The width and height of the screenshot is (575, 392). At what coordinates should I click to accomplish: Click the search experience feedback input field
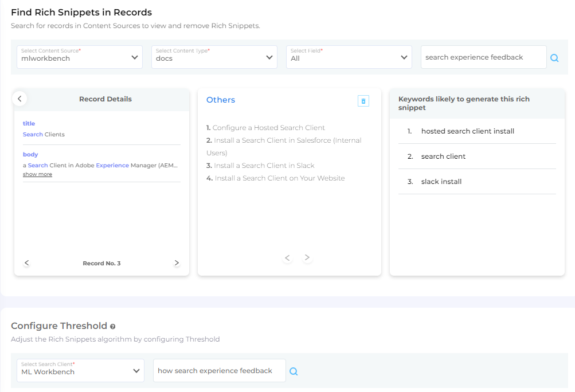(483, 57)
